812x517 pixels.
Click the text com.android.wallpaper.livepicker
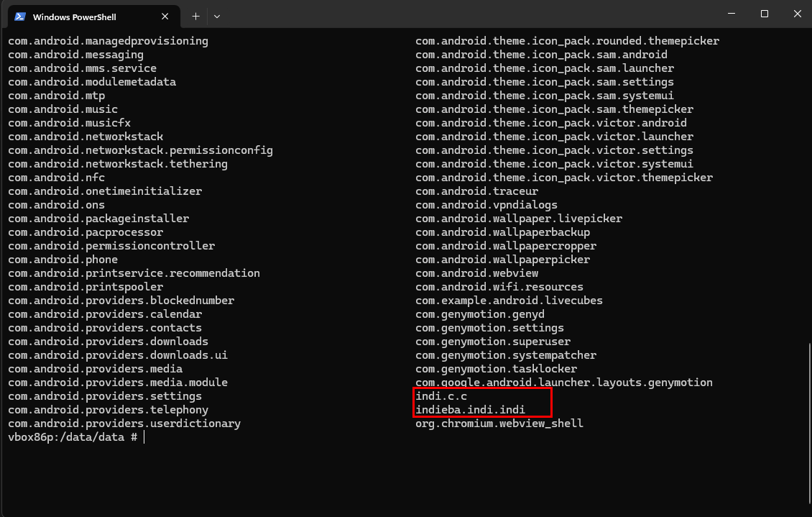(519, 219)
